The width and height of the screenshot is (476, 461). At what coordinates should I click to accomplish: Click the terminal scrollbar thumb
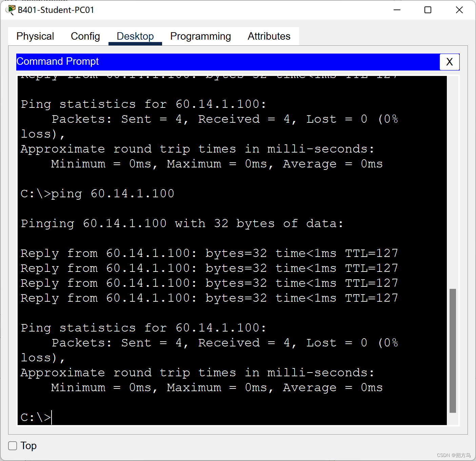click(x=453, y=351)
